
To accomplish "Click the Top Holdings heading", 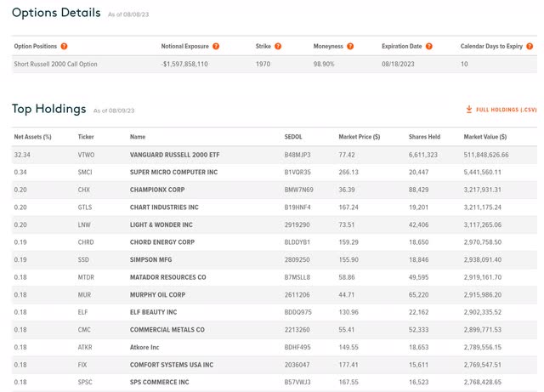I will (49, 109).
